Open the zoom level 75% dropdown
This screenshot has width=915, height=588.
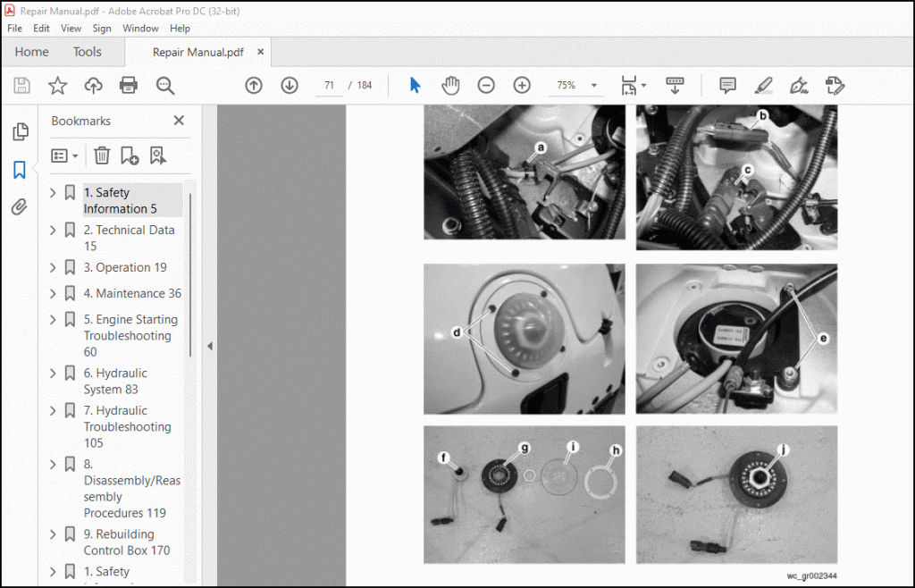coord(594,86)
